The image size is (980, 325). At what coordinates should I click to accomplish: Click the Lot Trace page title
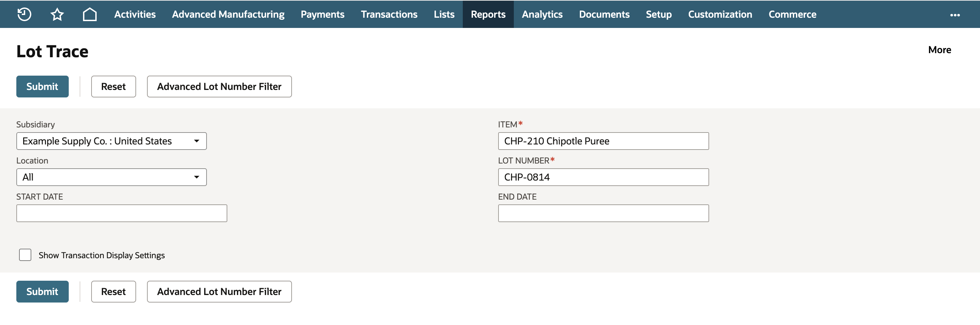point(52,51)
